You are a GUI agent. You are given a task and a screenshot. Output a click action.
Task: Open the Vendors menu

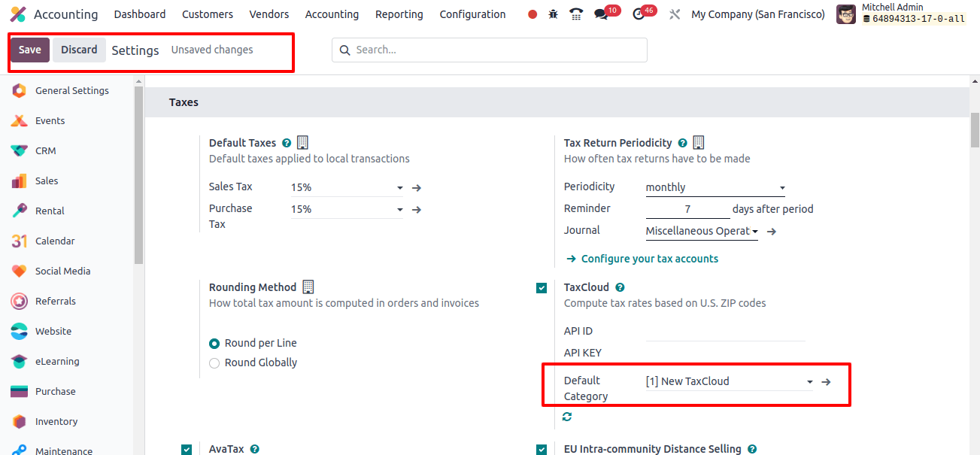269,14
